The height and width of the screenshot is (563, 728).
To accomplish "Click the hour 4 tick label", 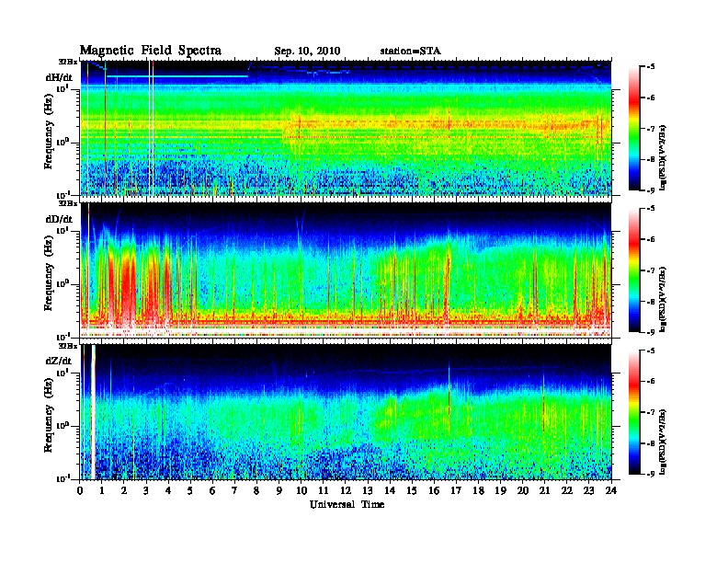I will click(x=168, y=491).
